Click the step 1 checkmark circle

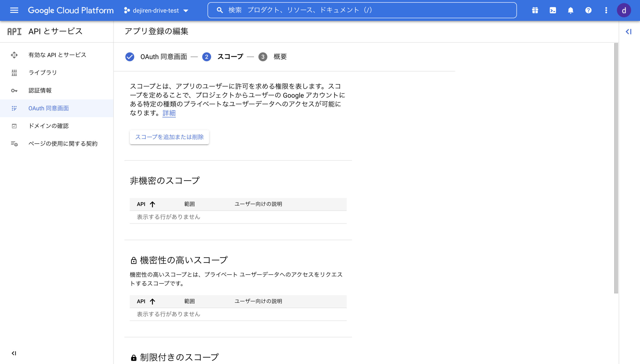(130, 57)
